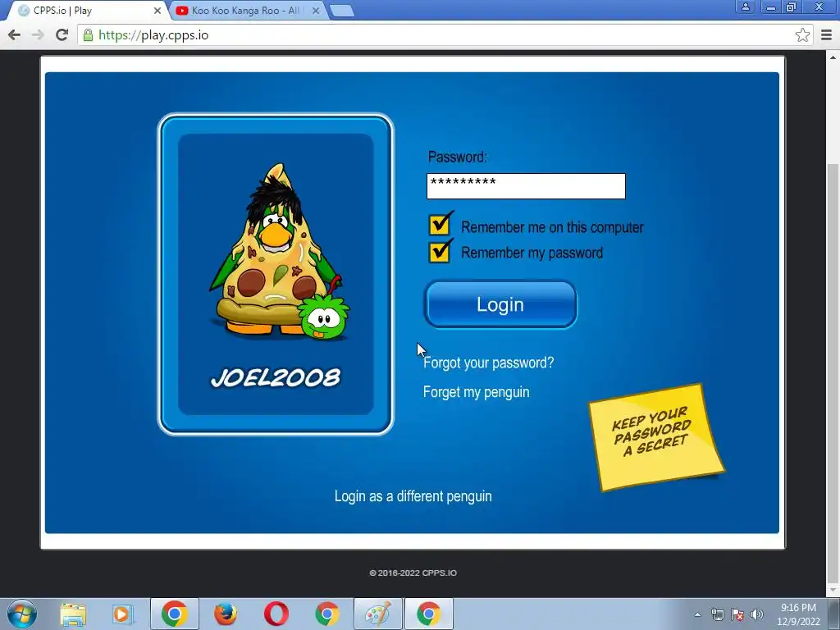Show hidden system tray icons
840x630 pixels.
(697, 614)
